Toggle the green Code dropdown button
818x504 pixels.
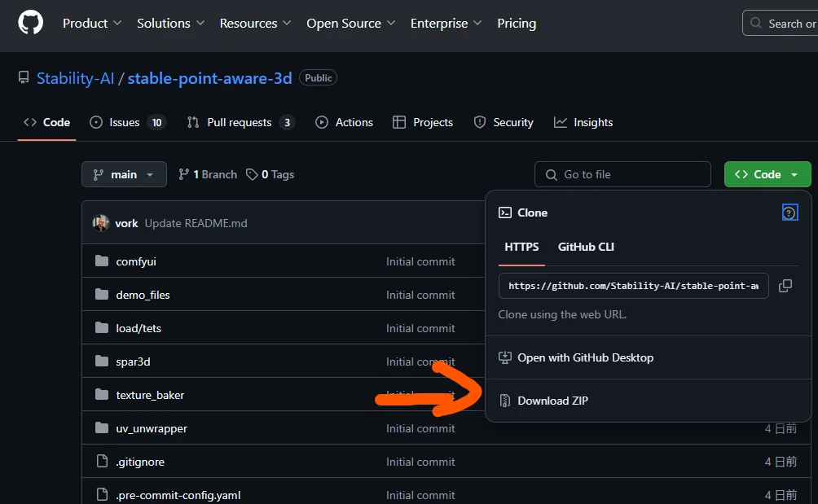767,174
